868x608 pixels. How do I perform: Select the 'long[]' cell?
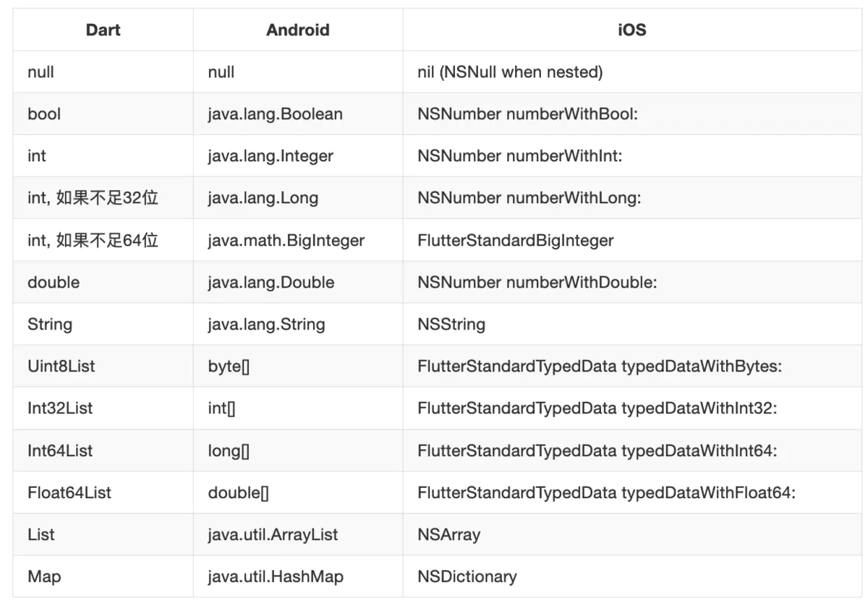(x=298, y=450)
